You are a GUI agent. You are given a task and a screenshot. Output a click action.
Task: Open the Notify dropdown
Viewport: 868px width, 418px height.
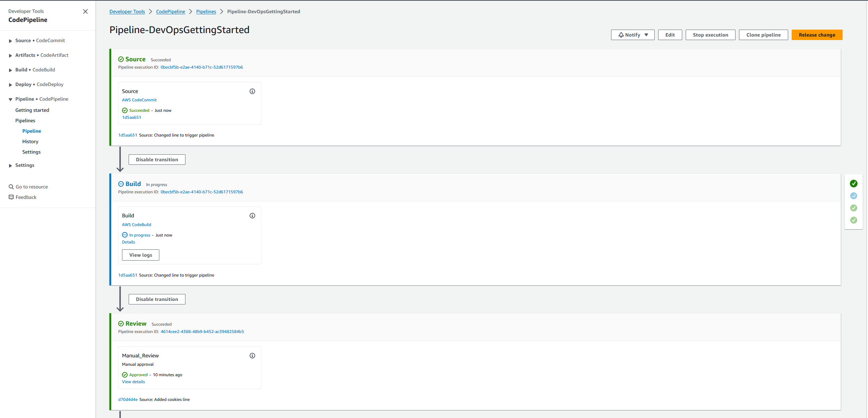(633, 35)
